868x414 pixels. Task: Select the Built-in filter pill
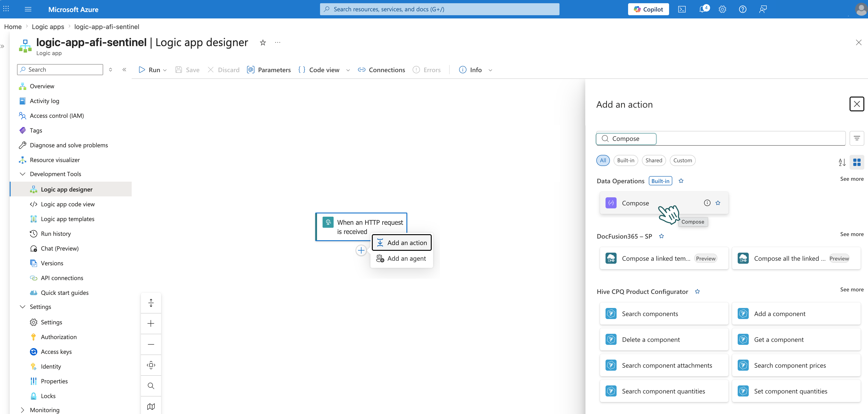pyautogui.click(x=625, y=160)
